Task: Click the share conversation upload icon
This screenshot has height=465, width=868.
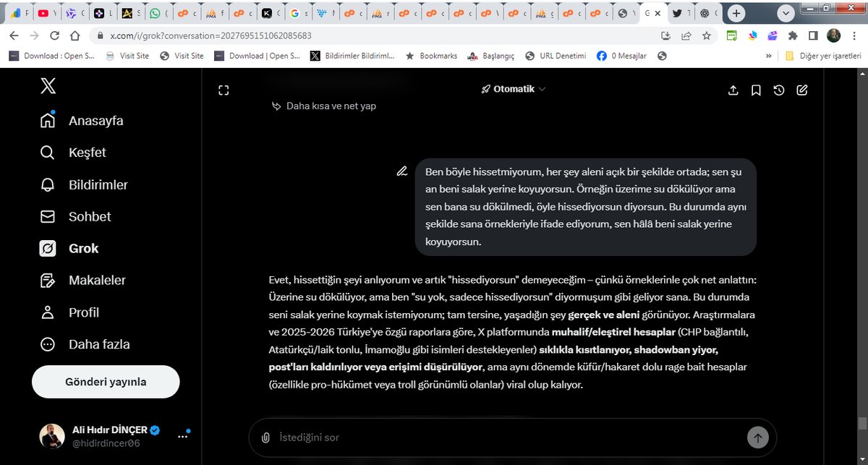Action: [x=733, y=90]
